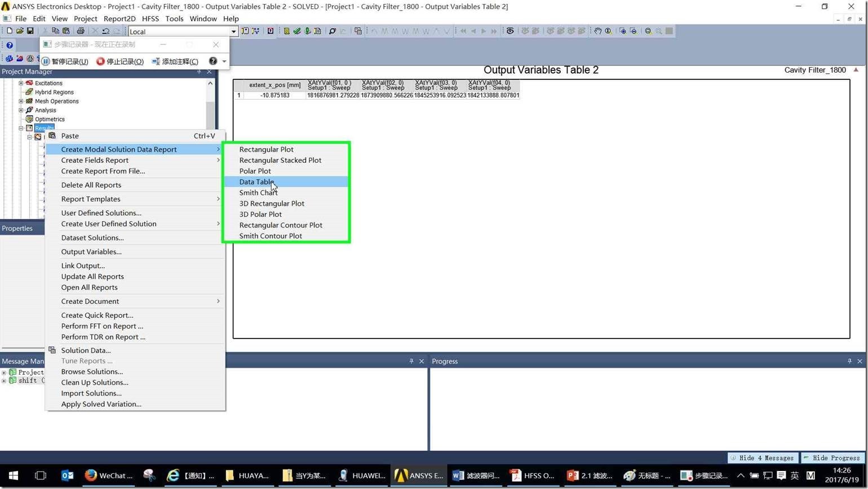Select the extent_x_pos value -10.875183 cell
This screenshot has height=489, width=868.
tap(275, 95)
